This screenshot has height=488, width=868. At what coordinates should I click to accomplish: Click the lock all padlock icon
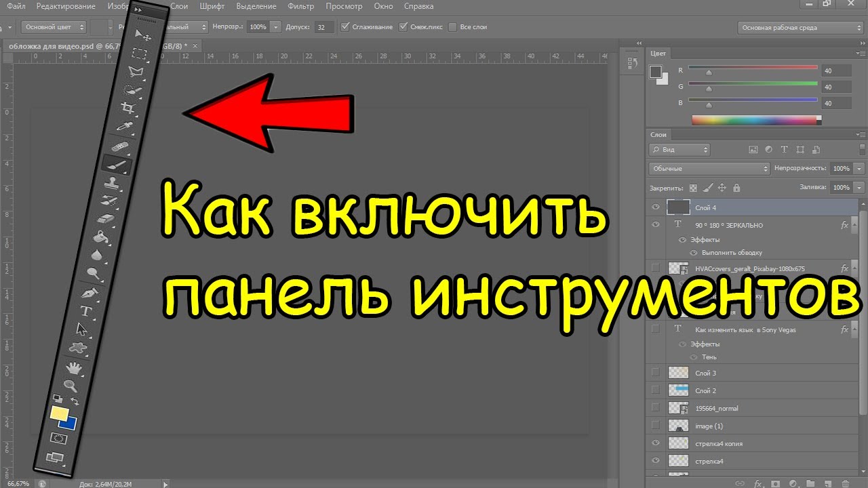[736, 188]
